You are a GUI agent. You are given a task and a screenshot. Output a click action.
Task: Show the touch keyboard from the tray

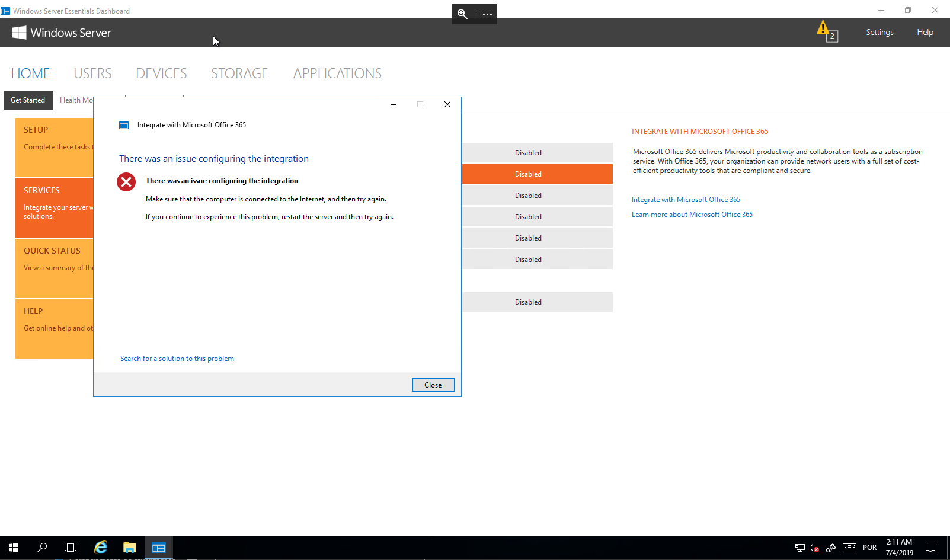tap(849, 548)
